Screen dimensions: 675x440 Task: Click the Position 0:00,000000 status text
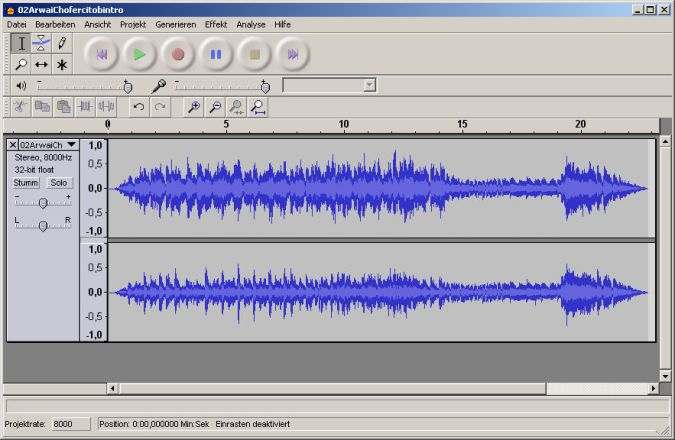click(154, 424)
